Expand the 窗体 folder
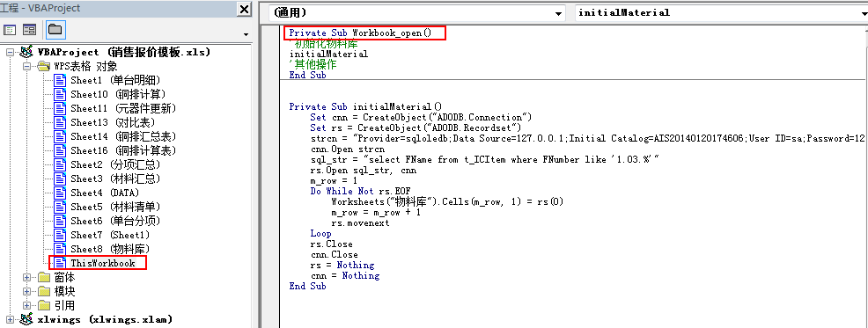The height and width of the screenshot is (328, 868). coord(26,277)
